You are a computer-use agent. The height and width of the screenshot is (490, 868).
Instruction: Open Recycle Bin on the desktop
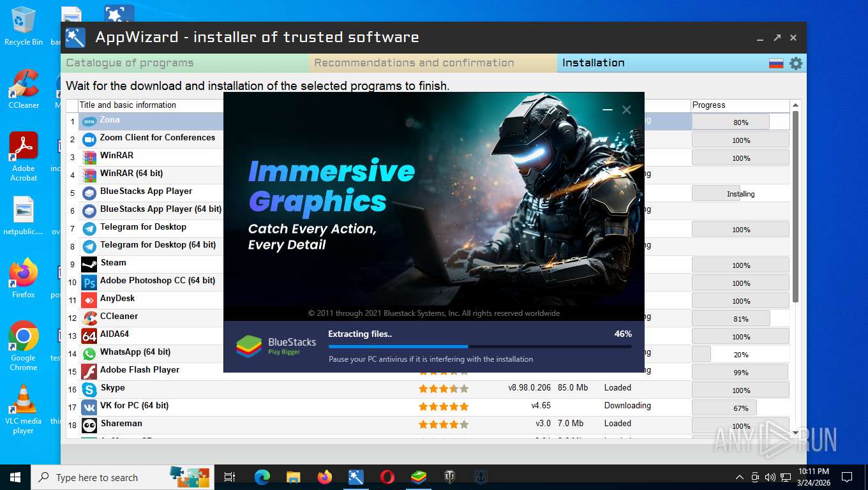coord(24,27)
